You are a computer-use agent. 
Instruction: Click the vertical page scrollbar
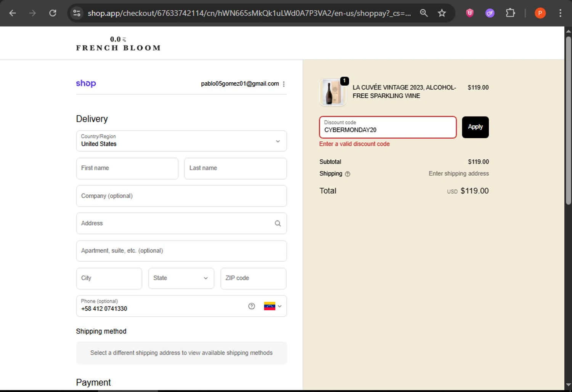(568, 120)
